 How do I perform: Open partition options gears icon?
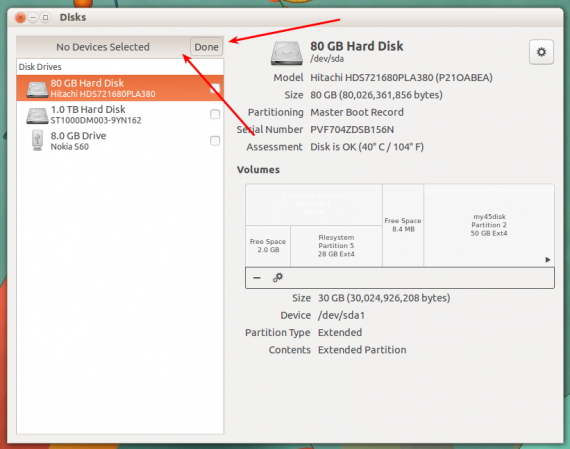(278, 278)
